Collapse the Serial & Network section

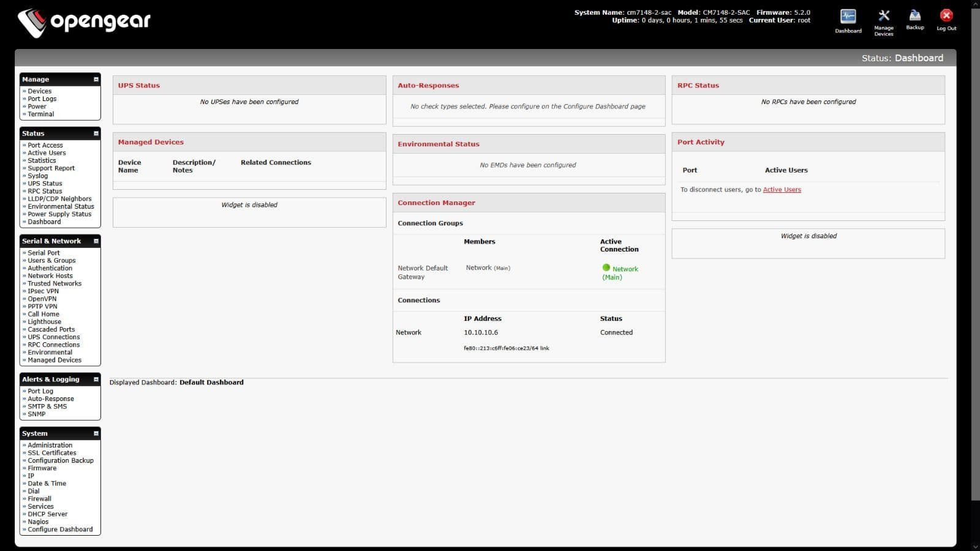coord(96,241)
